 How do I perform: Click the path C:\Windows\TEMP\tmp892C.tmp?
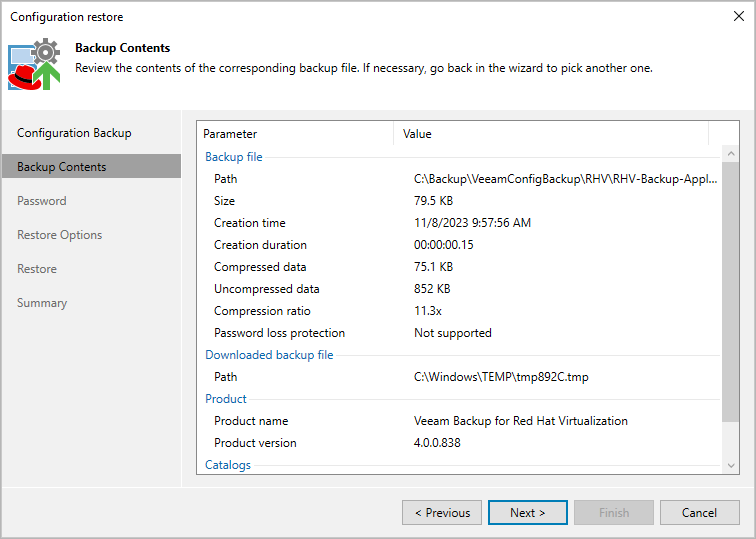(501, 377)
